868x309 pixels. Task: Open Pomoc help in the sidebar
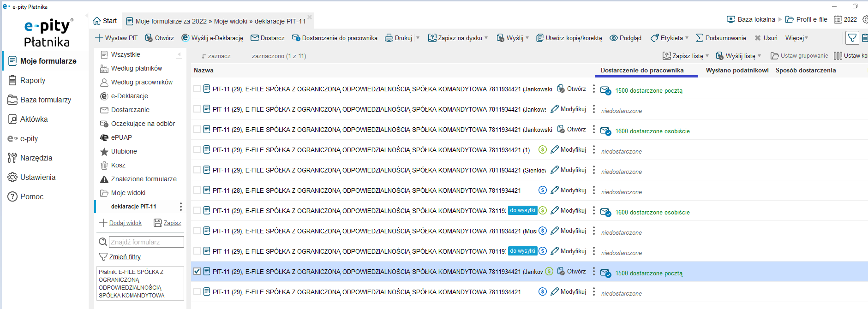tap(25, 196)
